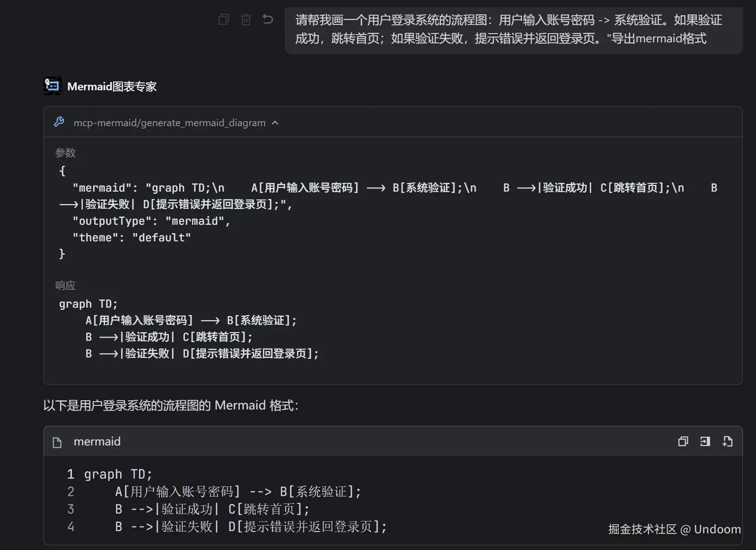This screenshot has height=550, width=756.
Task: Click code line 4 with D[提示错误并返回登录页]
Action: pyautogui.click(x=251, y=527)
